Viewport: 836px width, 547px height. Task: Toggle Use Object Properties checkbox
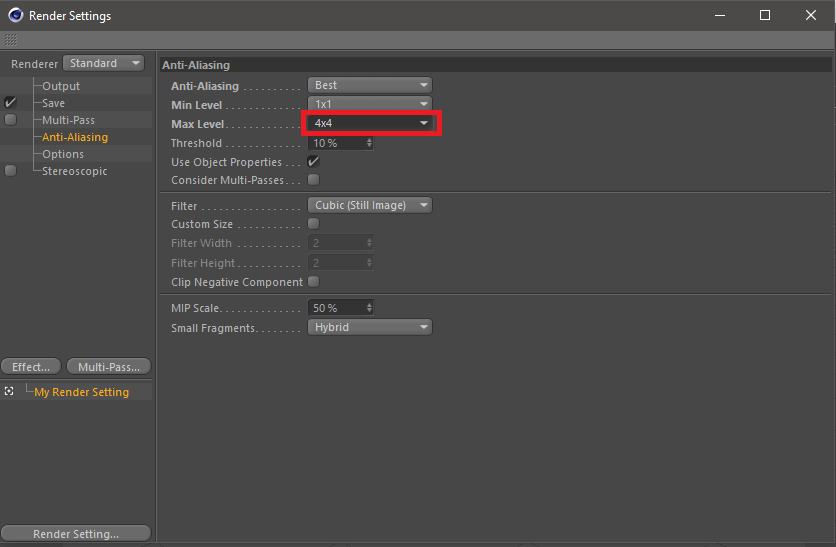pyautogui.click(x=314, y=162)
